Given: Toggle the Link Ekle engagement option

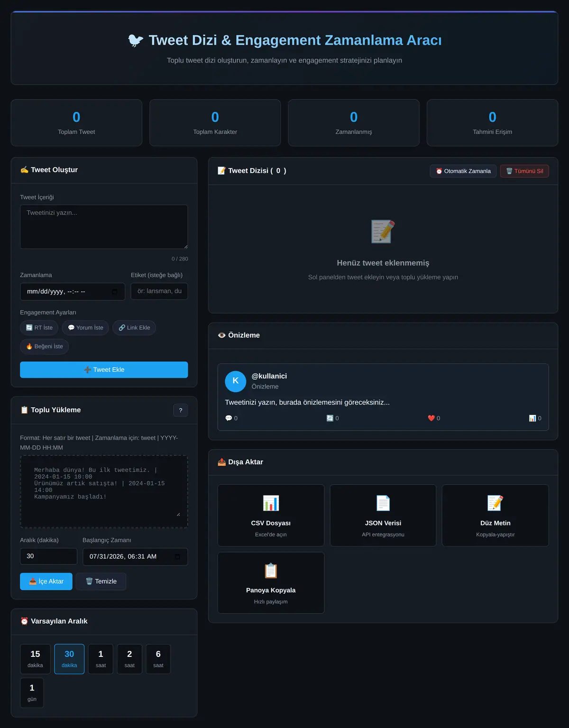Looking at the screenshot, I should point(134,328).
